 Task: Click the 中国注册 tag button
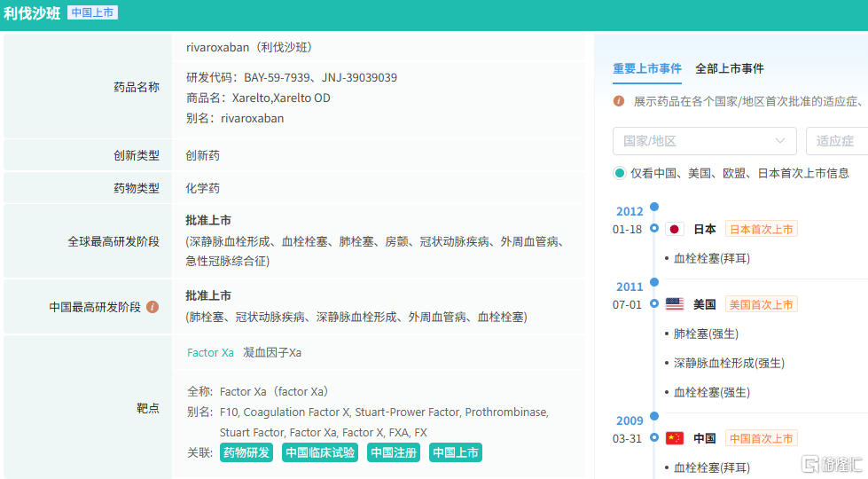tap(394, 452)
